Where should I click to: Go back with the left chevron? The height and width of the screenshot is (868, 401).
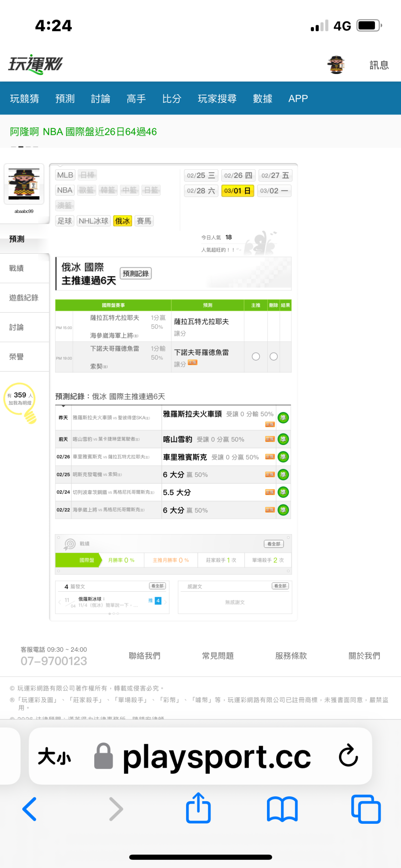[30, 809]
